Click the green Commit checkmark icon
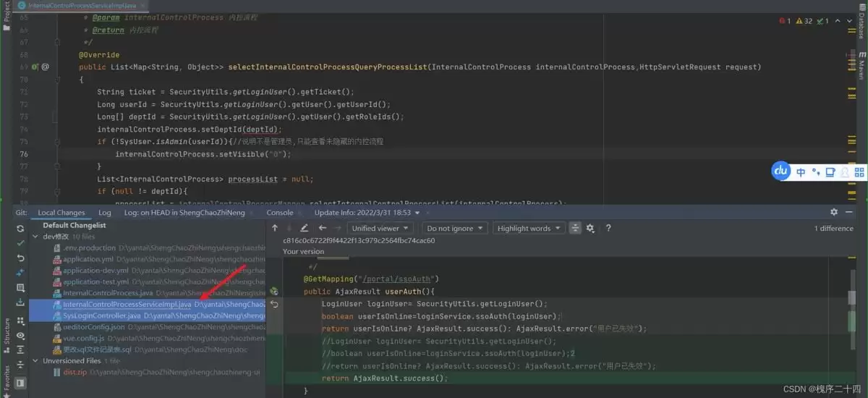This screenshot has height=398, width=868. [x=20, y=243]
